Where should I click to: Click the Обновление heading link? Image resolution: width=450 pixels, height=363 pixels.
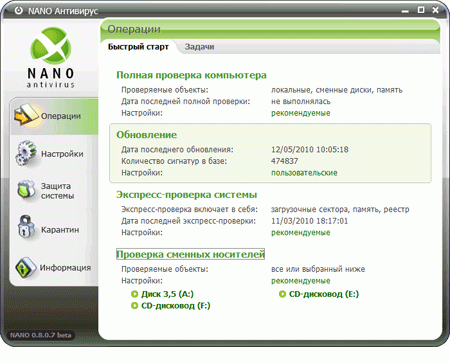click(x=146, y=135)
